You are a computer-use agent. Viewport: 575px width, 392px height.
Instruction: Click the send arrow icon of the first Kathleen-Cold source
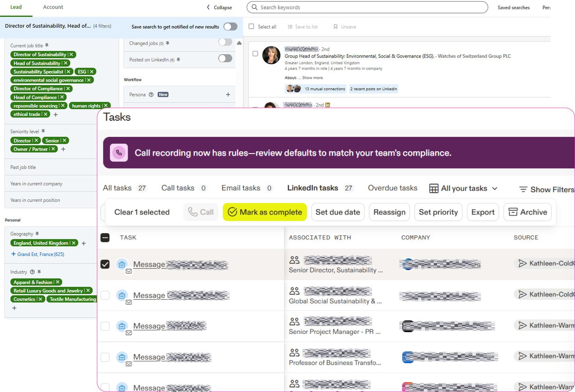point(522,263)
